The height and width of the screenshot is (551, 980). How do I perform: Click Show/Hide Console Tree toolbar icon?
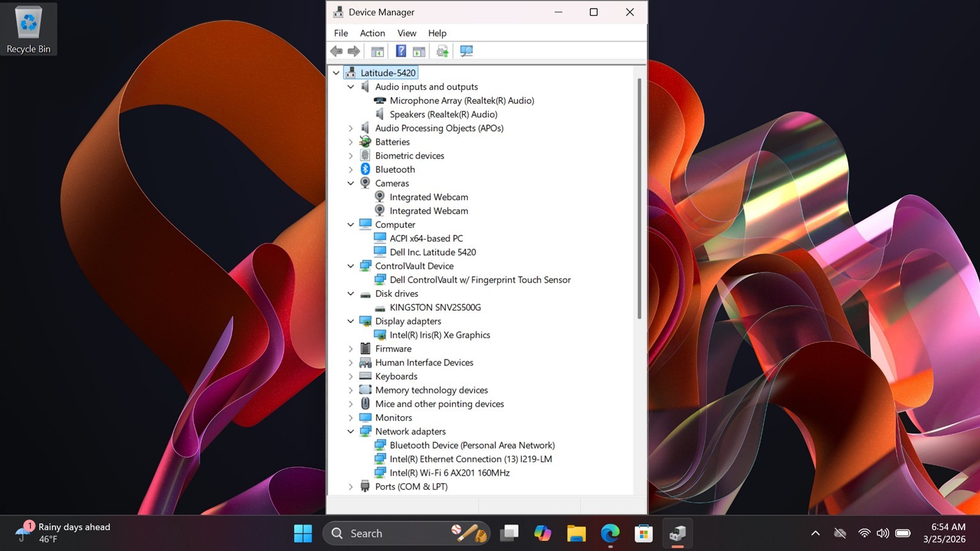(378, 51)
